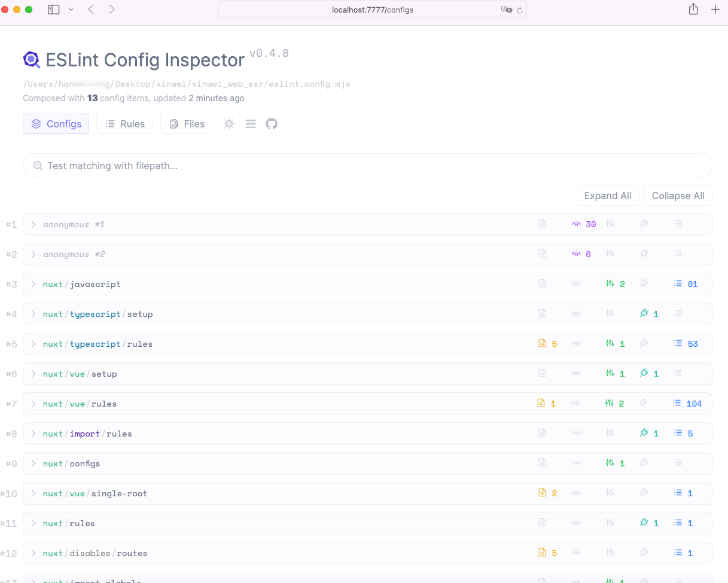Click the ESLint Config Inspector logo icon
The image size is (728, 583).
click(31, 60)
